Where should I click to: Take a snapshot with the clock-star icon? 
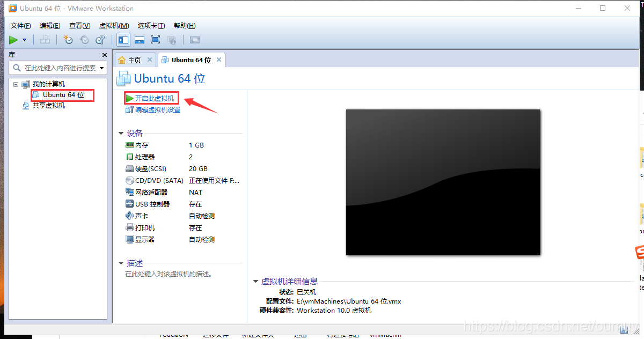[68, 40]
